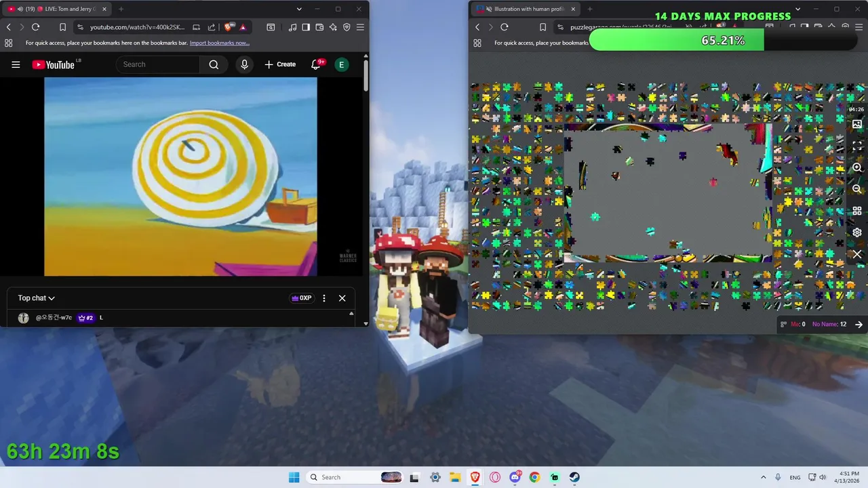Screen dimensions: 868x488
Task: Open Brave playlist music note icon
Action: tap(292, 27)
